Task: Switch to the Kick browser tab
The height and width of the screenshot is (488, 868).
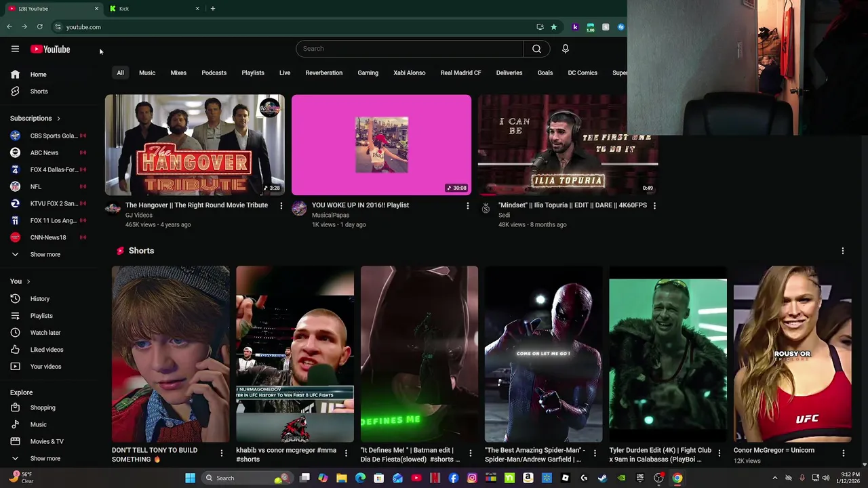Action: 156,9
